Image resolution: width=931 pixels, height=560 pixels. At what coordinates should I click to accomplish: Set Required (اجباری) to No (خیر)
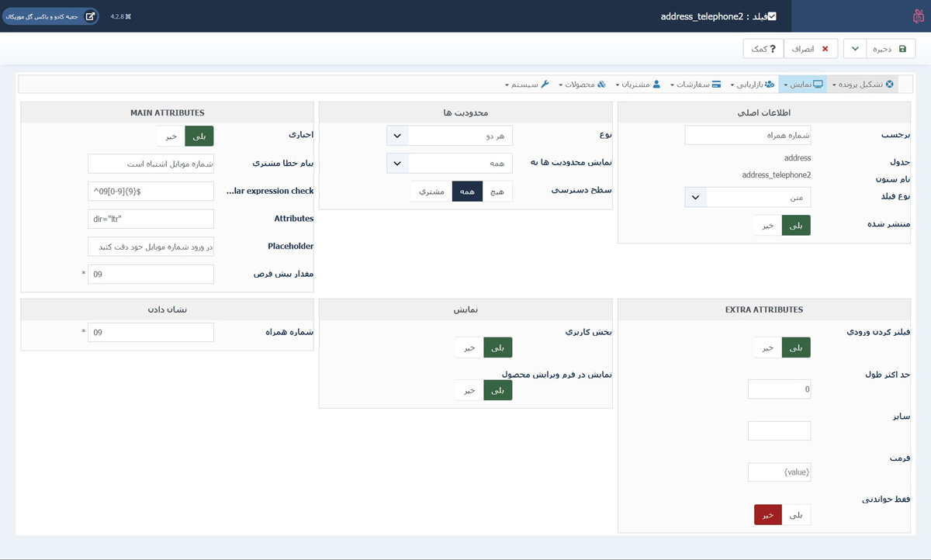tap(171, 136)
